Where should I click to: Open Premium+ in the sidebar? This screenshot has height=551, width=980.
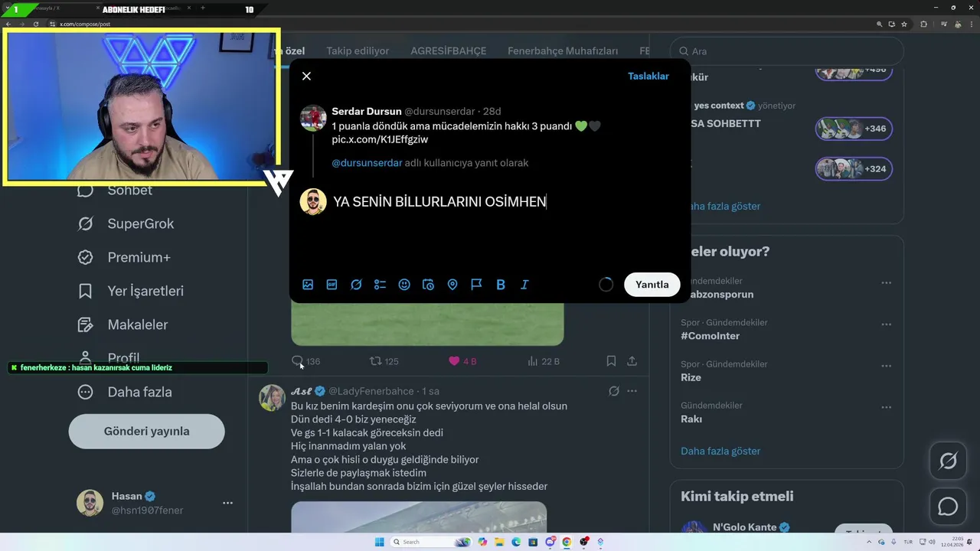(x=123, y=257)
